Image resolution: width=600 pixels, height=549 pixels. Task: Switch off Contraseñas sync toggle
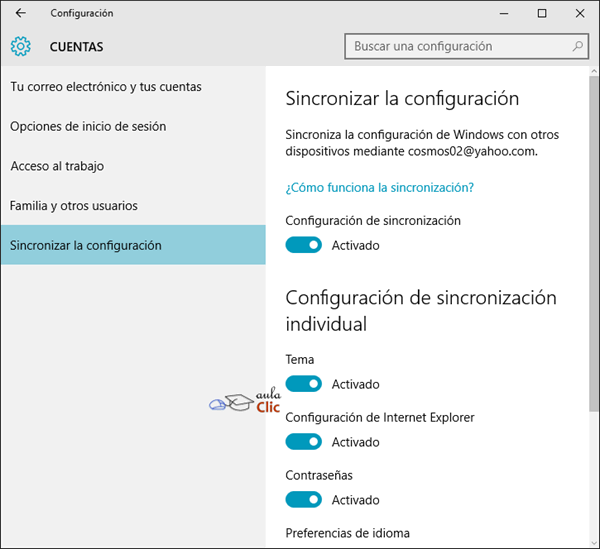click(303, 499)
